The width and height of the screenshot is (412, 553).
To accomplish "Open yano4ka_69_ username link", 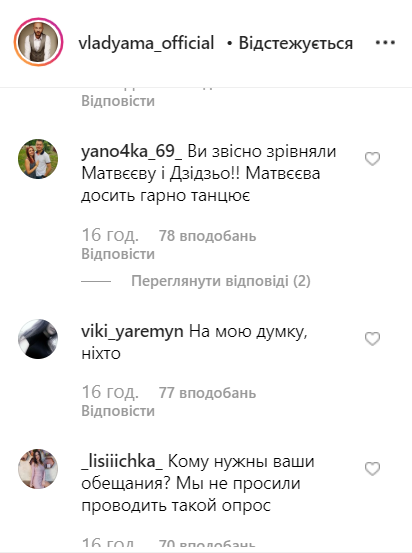I will [132, 152].
